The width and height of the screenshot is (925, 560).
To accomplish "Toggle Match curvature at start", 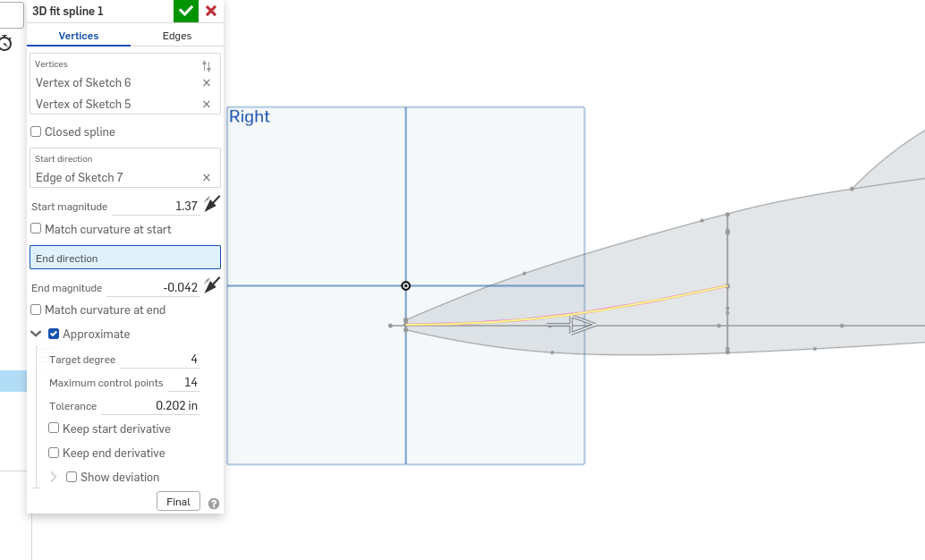I will pos(37,230).
